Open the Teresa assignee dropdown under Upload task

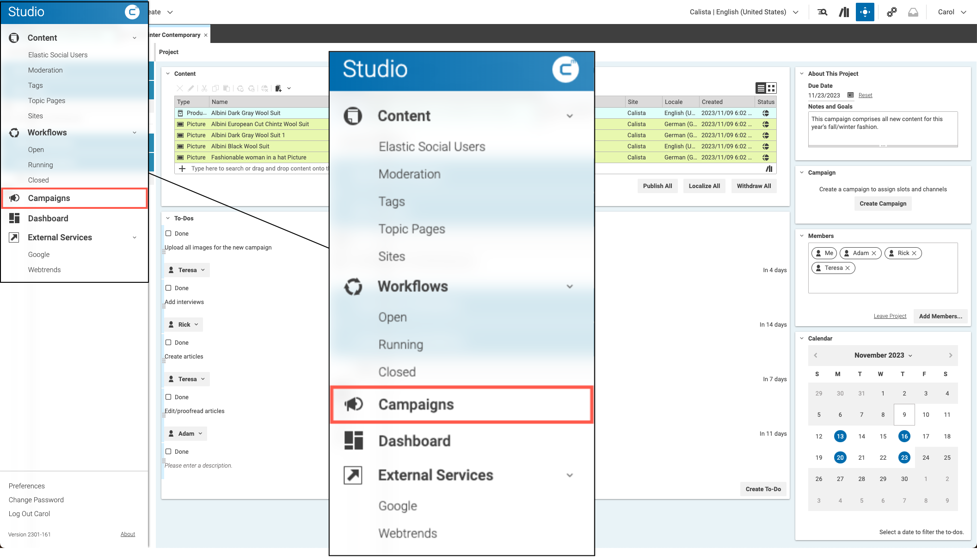click(187, 270)
